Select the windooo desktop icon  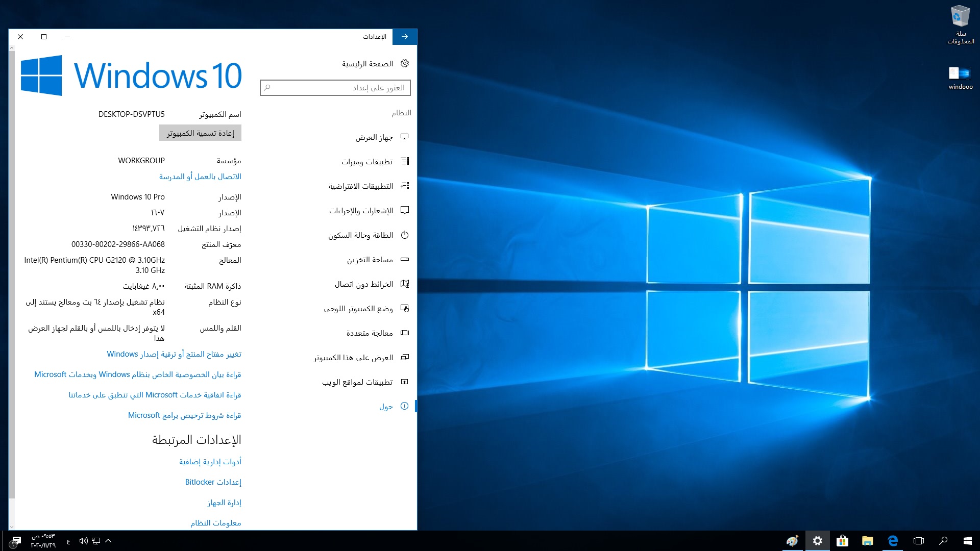coord(961,78)
